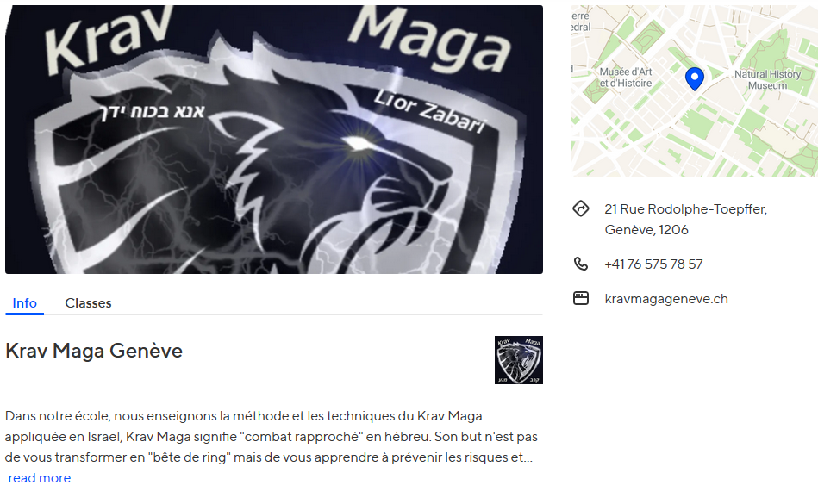818x504 pixels.
Task: Click Musée d'Art et d'Histoire map label
Action: point(626,78)
